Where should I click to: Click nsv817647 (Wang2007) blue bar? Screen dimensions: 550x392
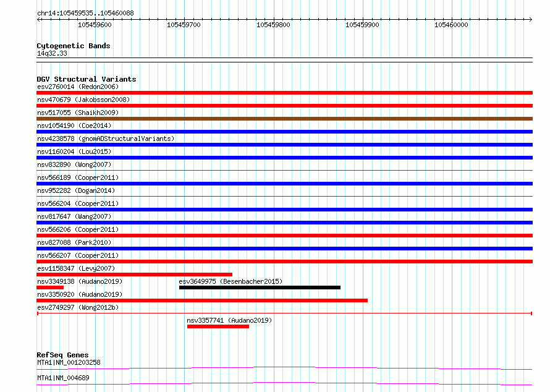(x=284, y=223)
